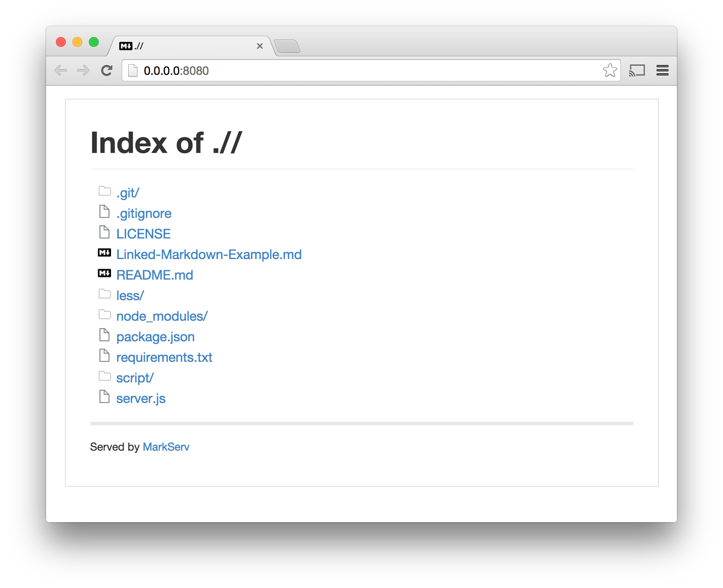Click the folder icon beside .git/
Screen dimensions: 723x588
[105, 191]
